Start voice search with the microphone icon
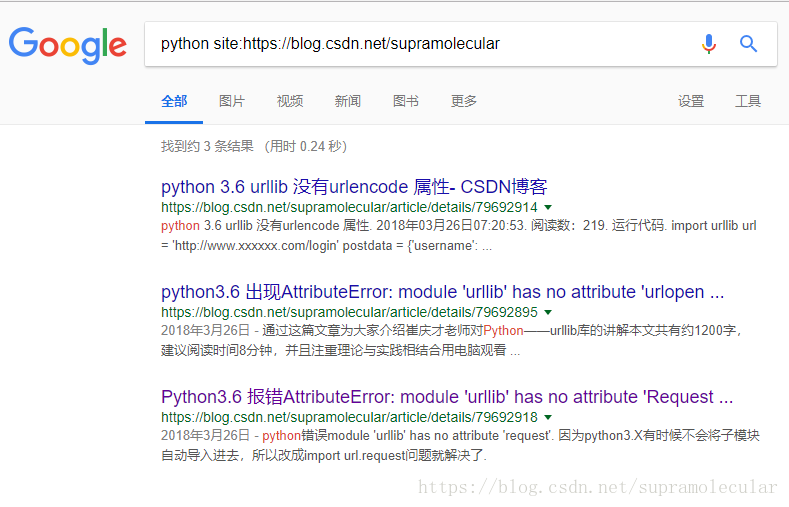Viewport: 789px width, 507px height. 708,44
